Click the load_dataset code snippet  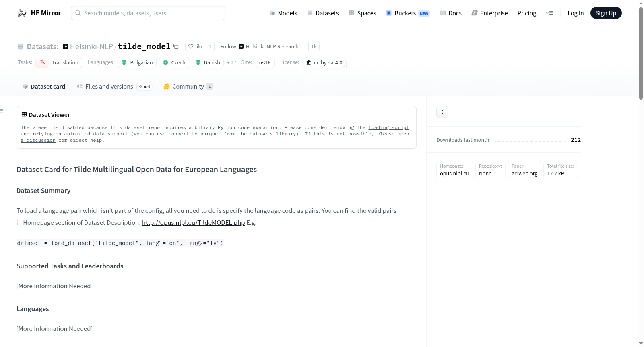click(120, 243)
